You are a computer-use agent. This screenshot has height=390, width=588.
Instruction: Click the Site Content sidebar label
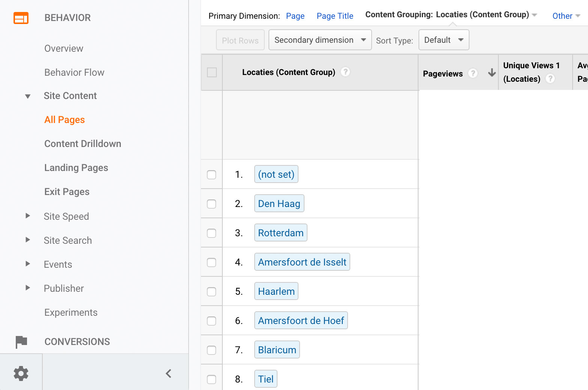pos(70,96)
